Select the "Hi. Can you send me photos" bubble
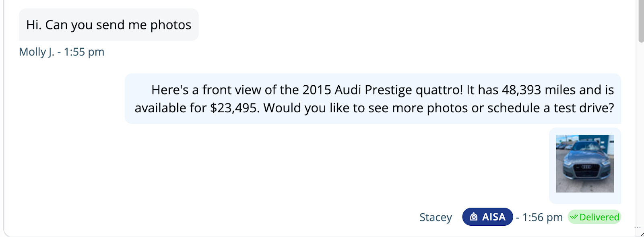Image resolution: width=644 pixels, height=237 pixels. point(109,25)
